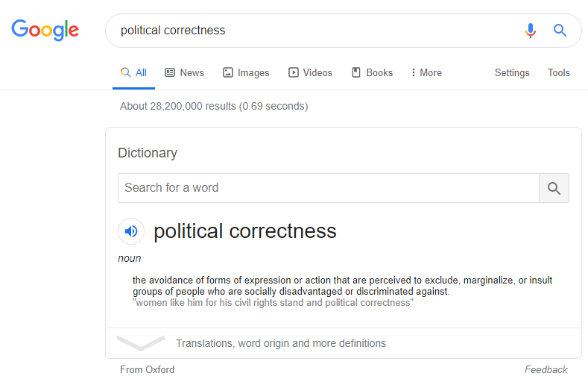This screenshot has width=588, height=379.
Task: Click the Images tab icon
Action: pos(228,72)
